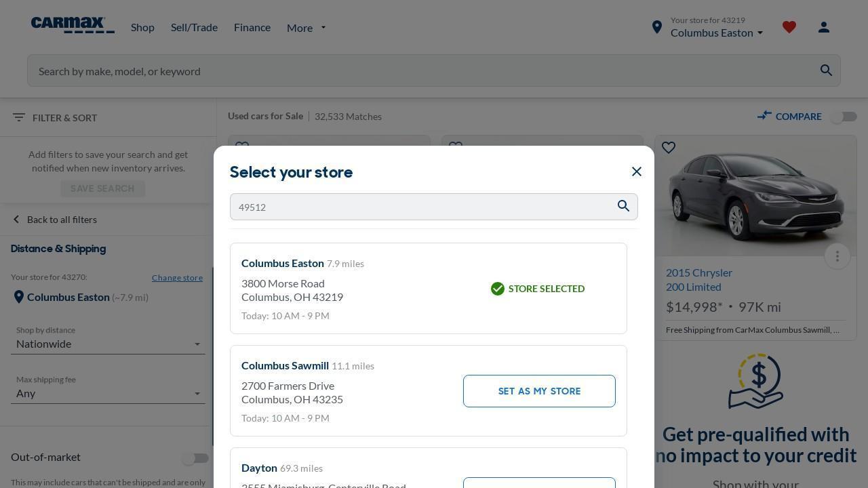This screenshot has height=488, width=868.
Task: Open the account profile icon
Action: 824,27
